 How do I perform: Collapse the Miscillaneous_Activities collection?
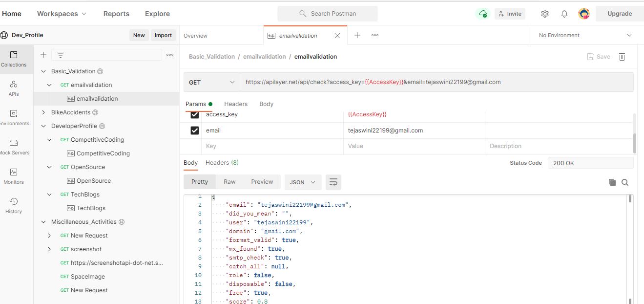(43, 222)
